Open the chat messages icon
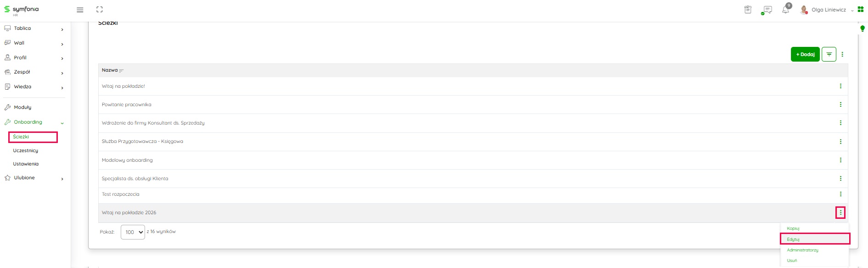 [x=767, y=10]
